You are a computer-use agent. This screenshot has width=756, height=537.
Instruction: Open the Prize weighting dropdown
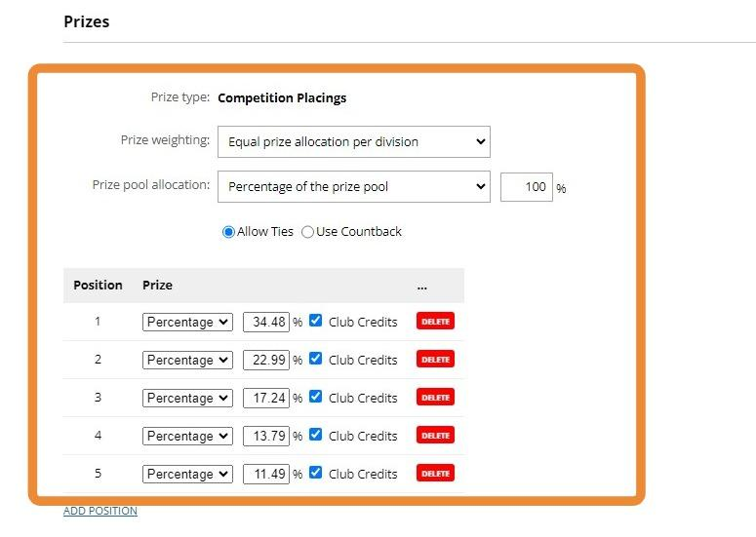(x=353, y=141)
